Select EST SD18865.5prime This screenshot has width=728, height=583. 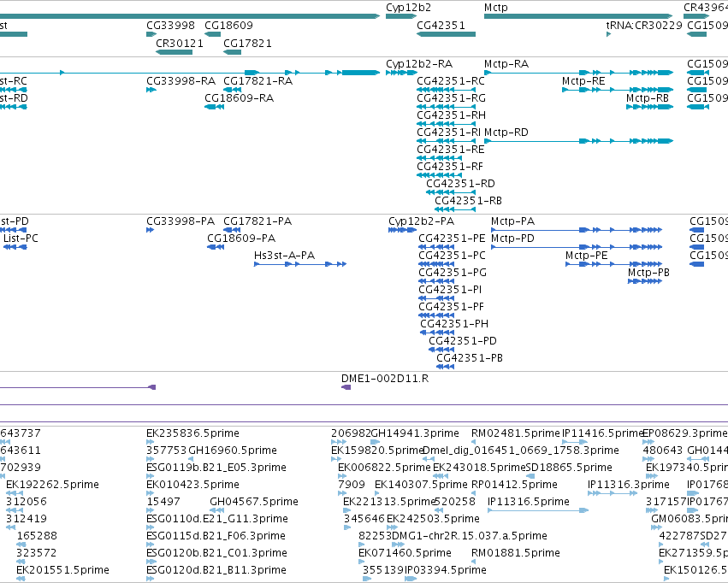(x=530, y=476)
